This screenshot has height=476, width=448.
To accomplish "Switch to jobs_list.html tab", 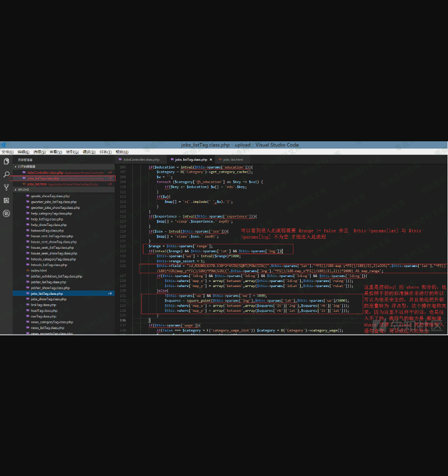I will click(233, 160).
